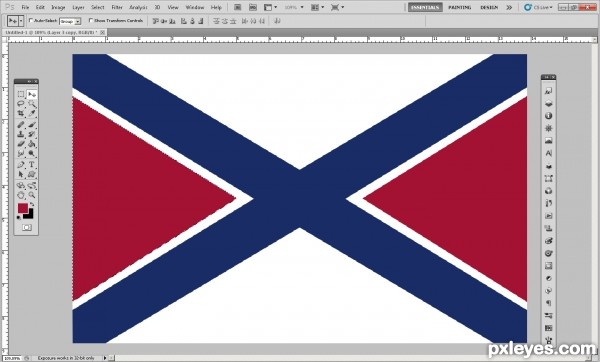Viewport: 600px width, 362px height.
Task: Select the Horizontal Type tool
Action: point(32,165)
